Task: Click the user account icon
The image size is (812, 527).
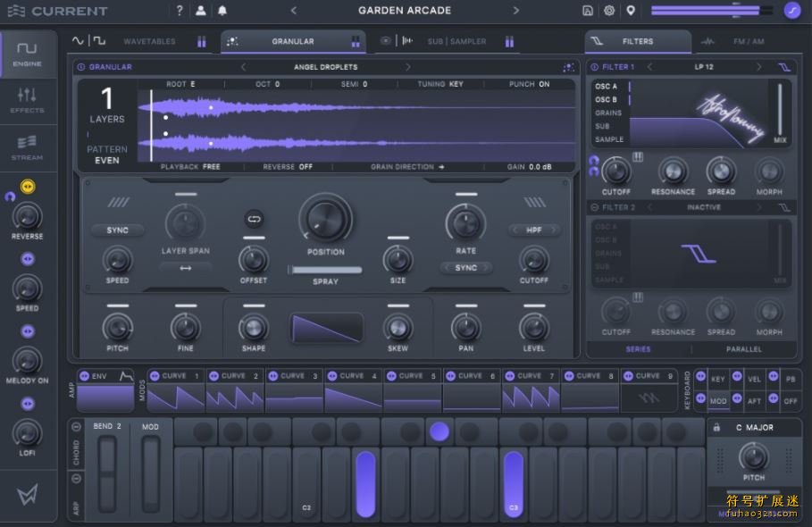Action: pyautogui.click(x=201, y=11)
